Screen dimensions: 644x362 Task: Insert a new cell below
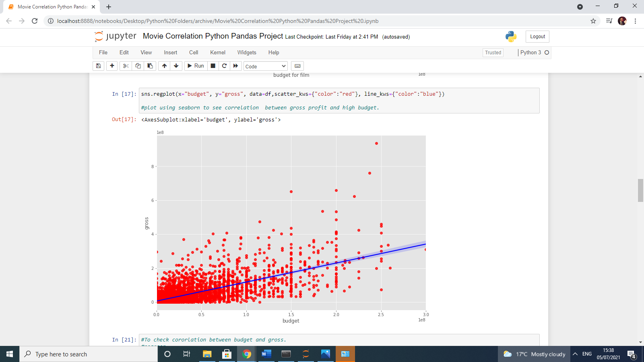click(x=112, y=66)
